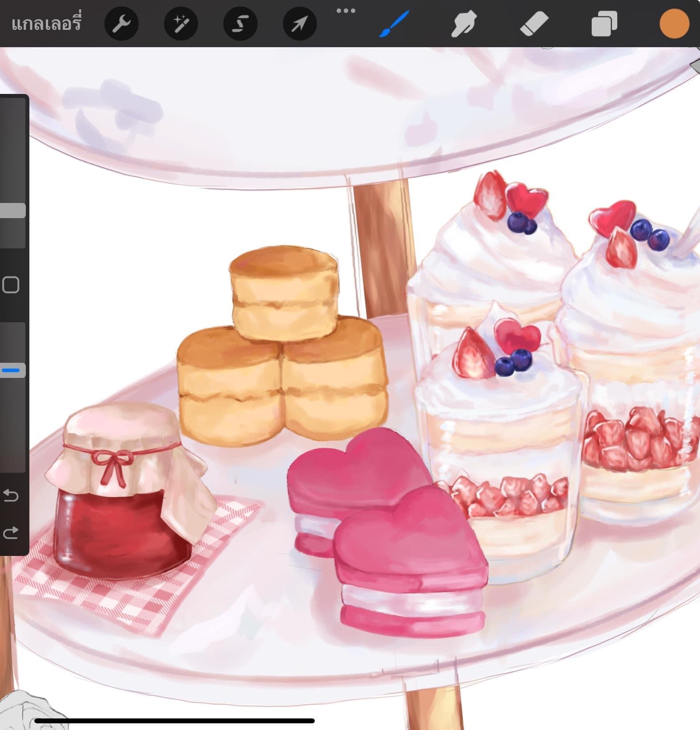Redo the last undone stroke
700x730 pixels.
(11, 532)
